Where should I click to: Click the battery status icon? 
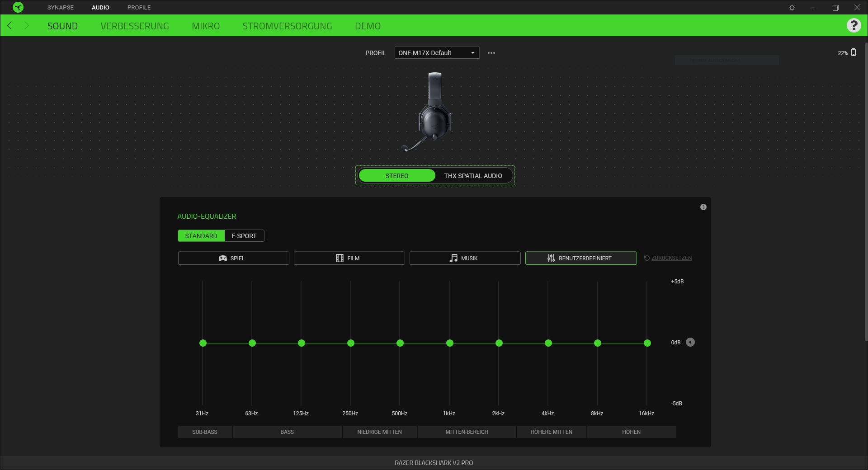click(854, 52)
